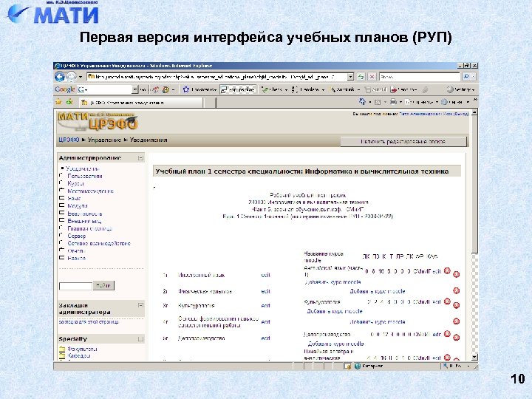Open the Курсы admin link
Screen dimensions: 532x399
(75, 183)
